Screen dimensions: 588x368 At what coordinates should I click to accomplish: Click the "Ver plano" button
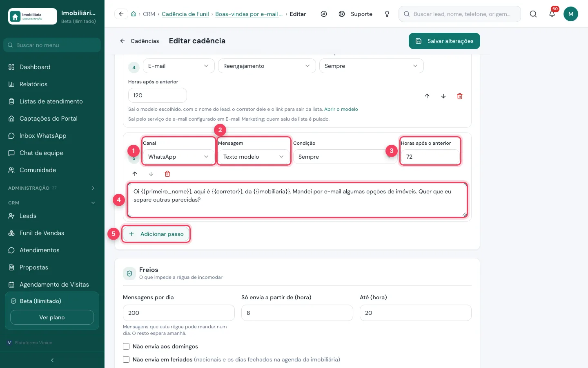pos(52,317)
